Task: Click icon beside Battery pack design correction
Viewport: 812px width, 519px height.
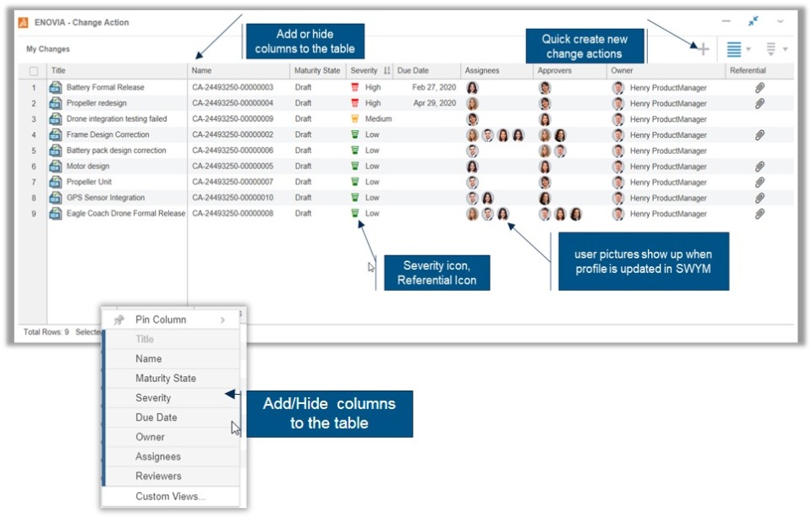Action: pos(56,150)
